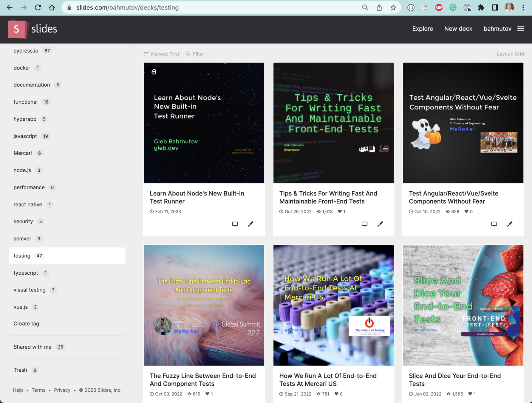Click the share icon in address bar

pos(379,7)
